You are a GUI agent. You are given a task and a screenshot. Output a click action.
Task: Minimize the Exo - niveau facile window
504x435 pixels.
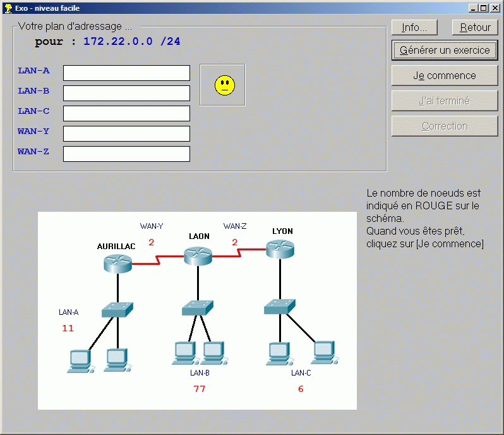pos(472,8)
